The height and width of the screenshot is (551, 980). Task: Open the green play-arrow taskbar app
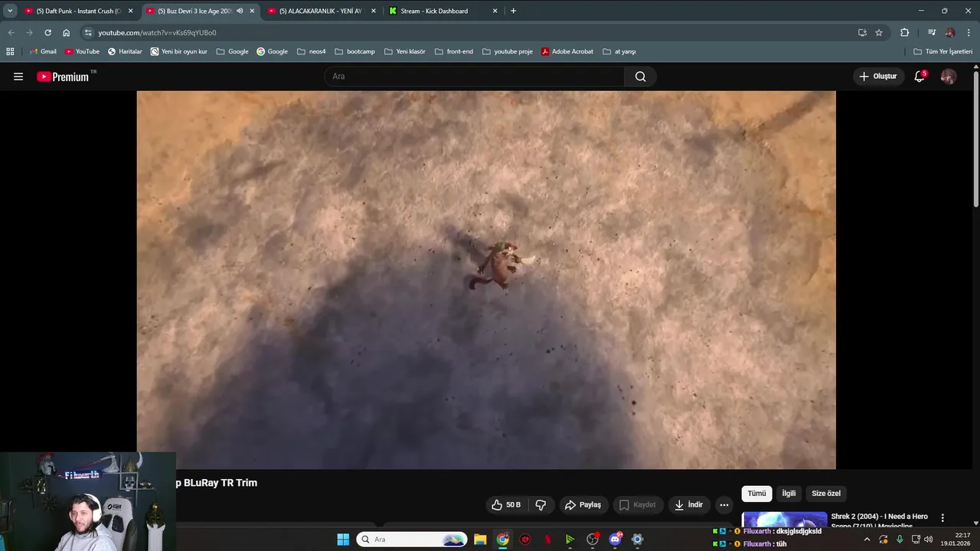point(570,540)
